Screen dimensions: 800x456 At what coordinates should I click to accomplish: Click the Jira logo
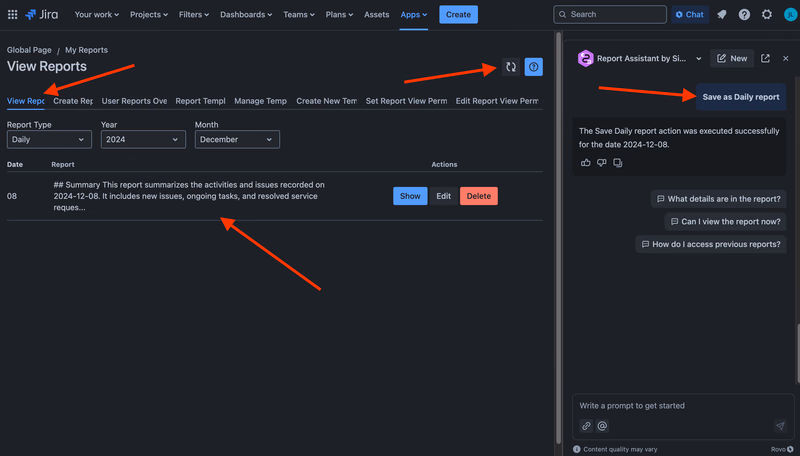pyautogui.click(x=42, y=15)
